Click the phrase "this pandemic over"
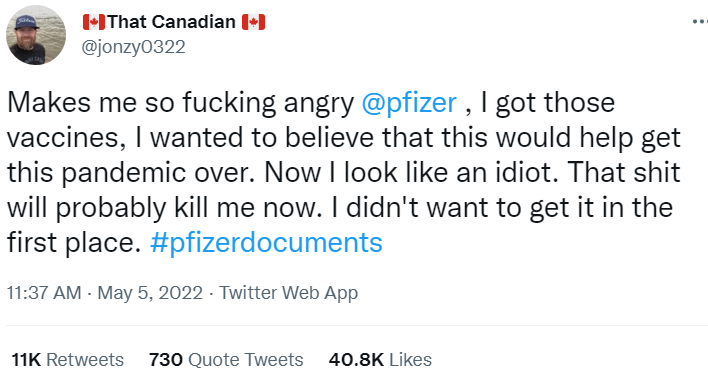The image size is (708, 376). click(131, 173)
